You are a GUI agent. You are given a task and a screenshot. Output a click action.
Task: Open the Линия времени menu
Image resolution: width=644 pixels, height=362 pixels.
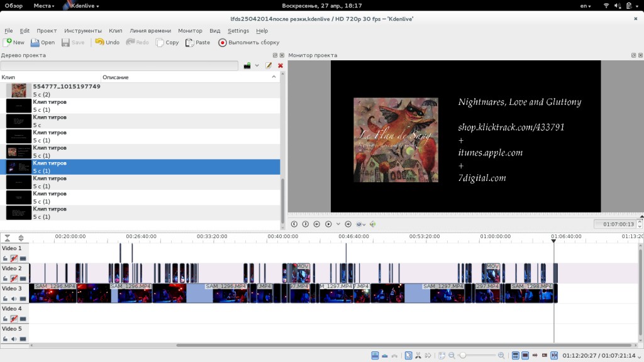pyautogui.click(x=150, y=30)
